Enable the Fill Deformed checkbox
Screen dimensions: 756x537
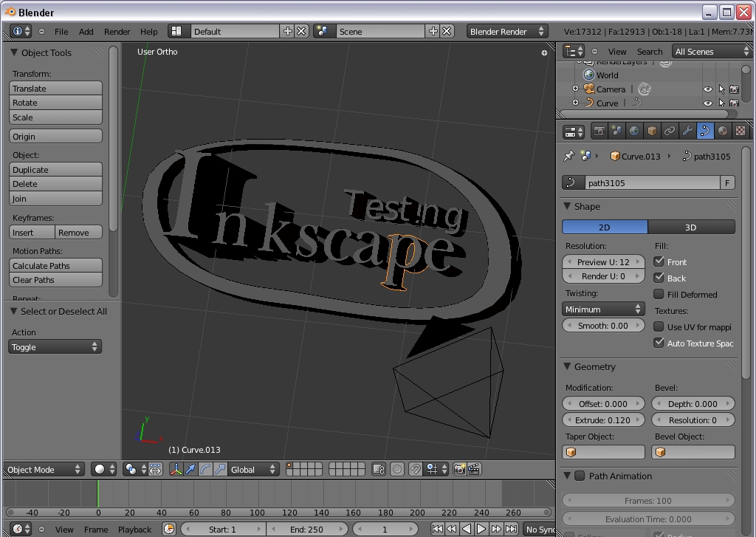coord(659,294)
